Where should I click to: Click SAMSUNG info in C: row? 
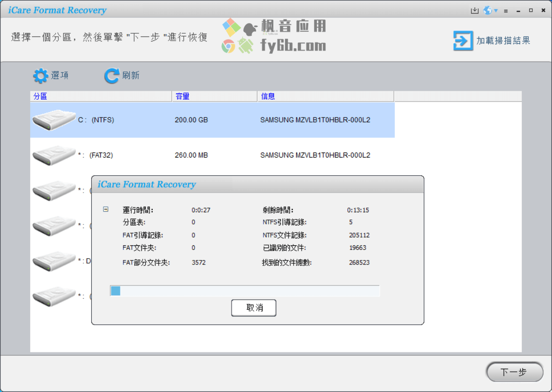pos(315,120)
